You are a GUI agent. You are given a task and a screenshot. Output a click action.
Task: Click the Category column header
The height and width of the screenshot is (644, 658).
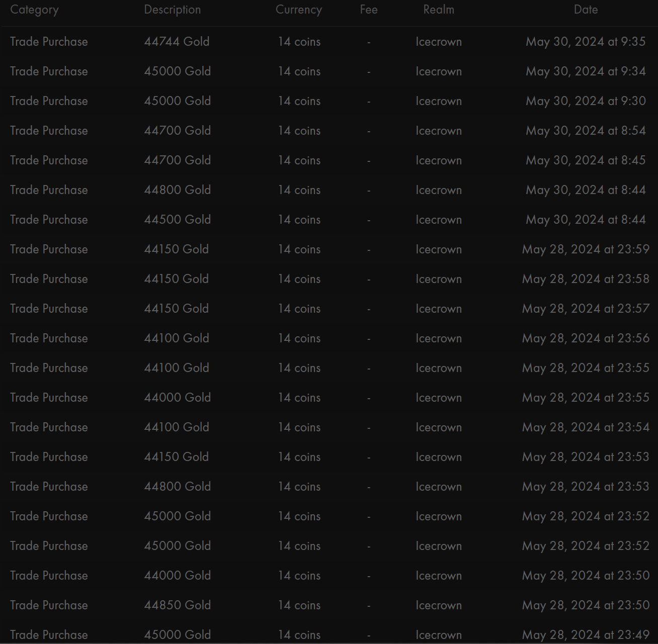pyautogui.click(x=34, y=10)
